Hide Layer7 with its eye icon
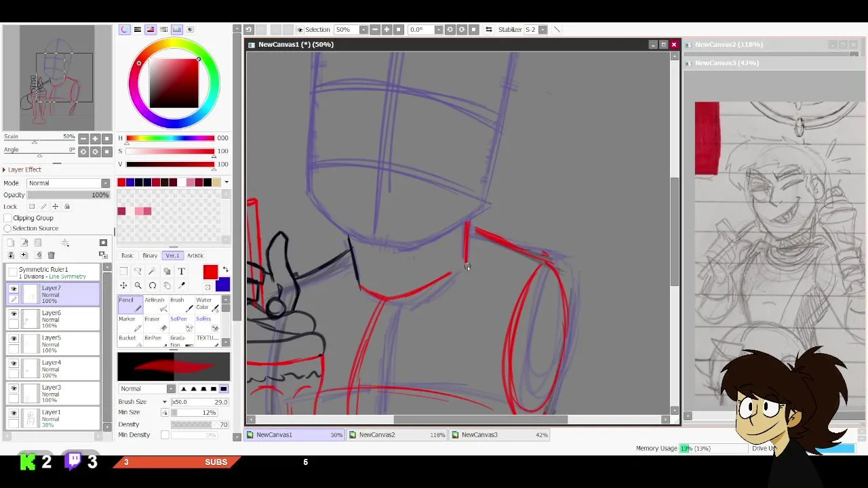The image size is (868, 488). click(x=14, y=288)
